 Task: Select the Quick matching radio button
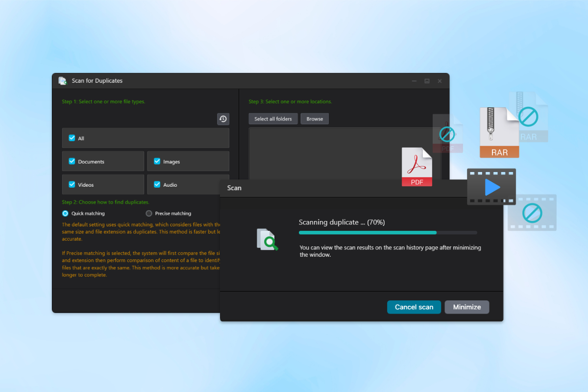(65, 214)
